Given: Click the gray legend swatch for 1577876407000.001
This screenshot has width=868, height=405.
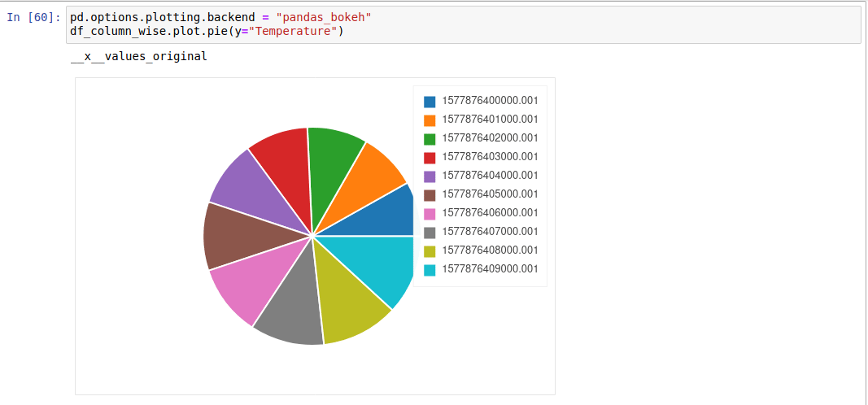Looking at the screenshot, I should [x=430, y=233].
